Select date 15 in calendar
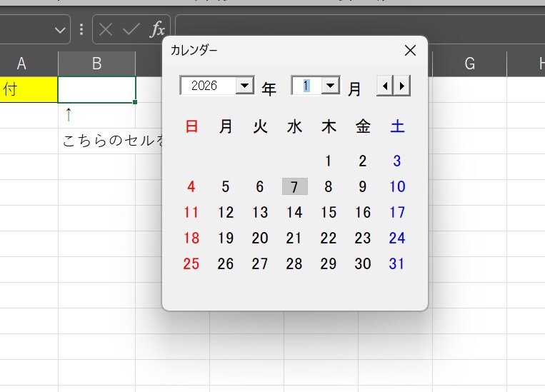Image resolution: width=545 pixels, height=392 pixels. (x=329, y=212)
